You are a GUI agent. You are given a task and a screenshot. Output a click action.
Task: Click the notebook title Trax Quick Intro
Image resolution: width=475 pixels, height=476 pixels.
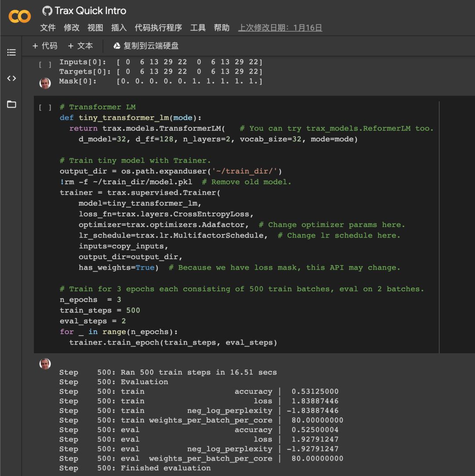coord(91,11)
